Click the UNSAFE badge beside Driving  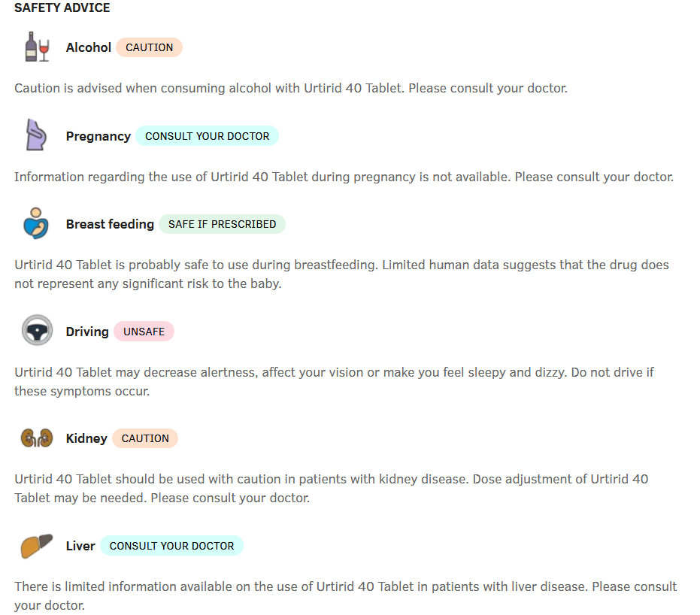144,332
